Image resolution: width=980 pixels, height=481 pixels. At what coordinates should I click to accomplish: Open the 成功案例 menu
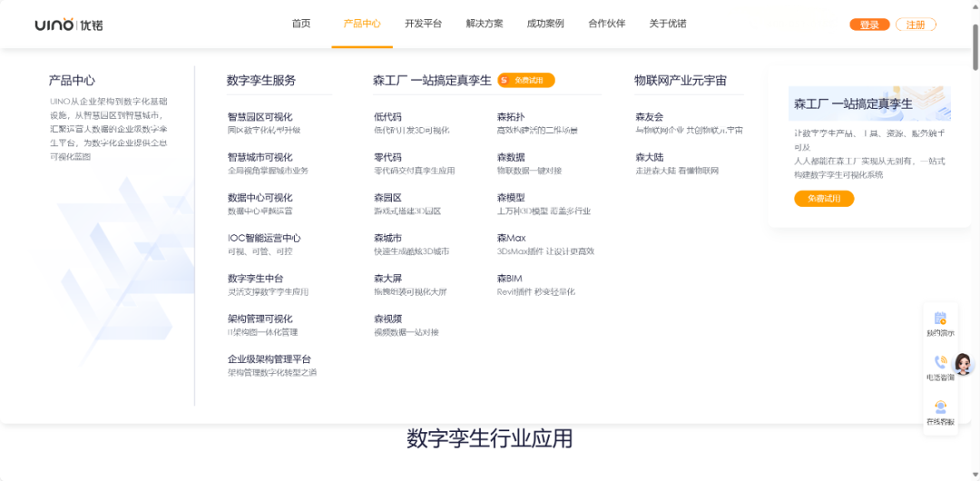tap(545, 24)
